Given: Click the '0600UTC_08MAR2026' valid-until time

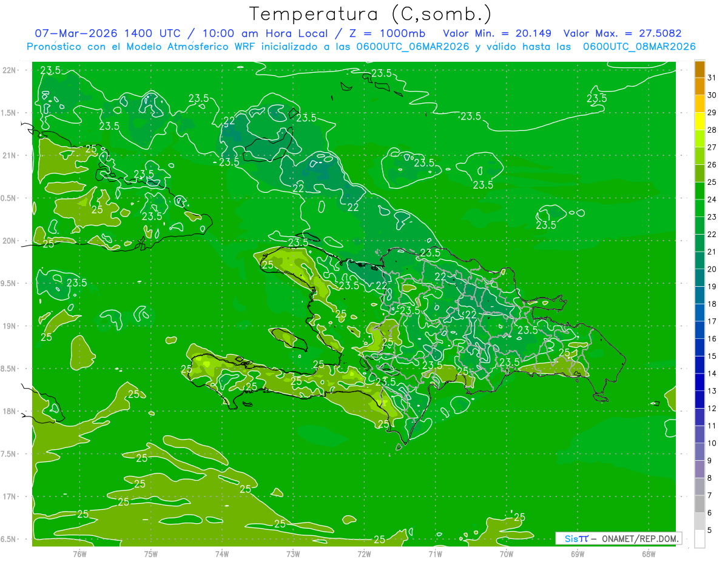Looking at the screenshot, I should click(x=639, y=47).
